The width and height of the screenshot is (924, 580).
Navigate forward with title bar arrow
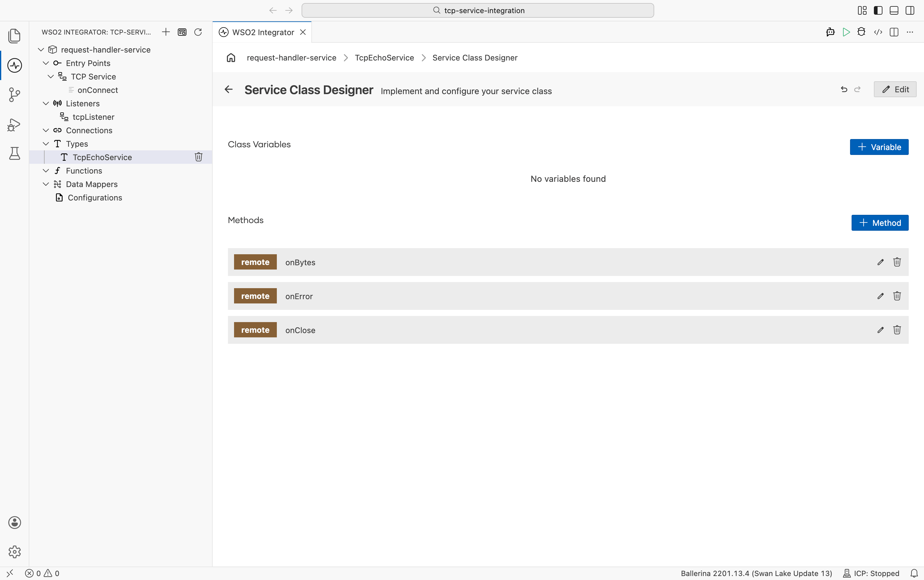pyautogui.click(x=289, y=10)
